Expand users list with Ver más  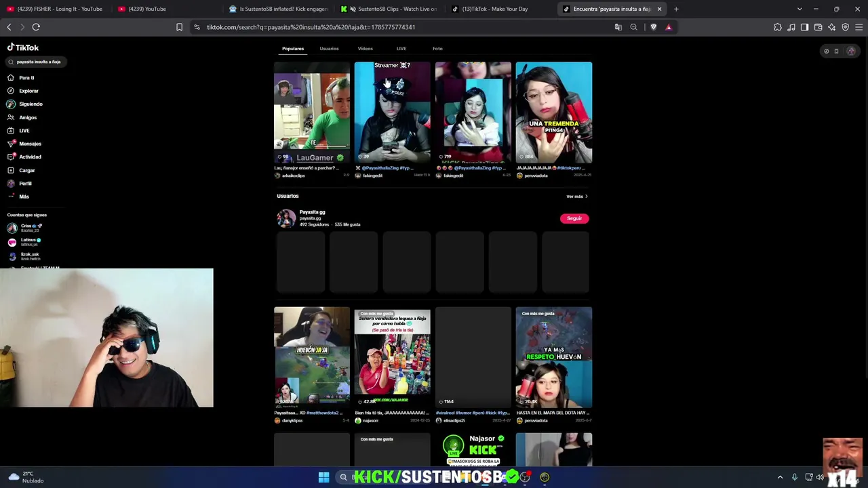tap(577, 197)
